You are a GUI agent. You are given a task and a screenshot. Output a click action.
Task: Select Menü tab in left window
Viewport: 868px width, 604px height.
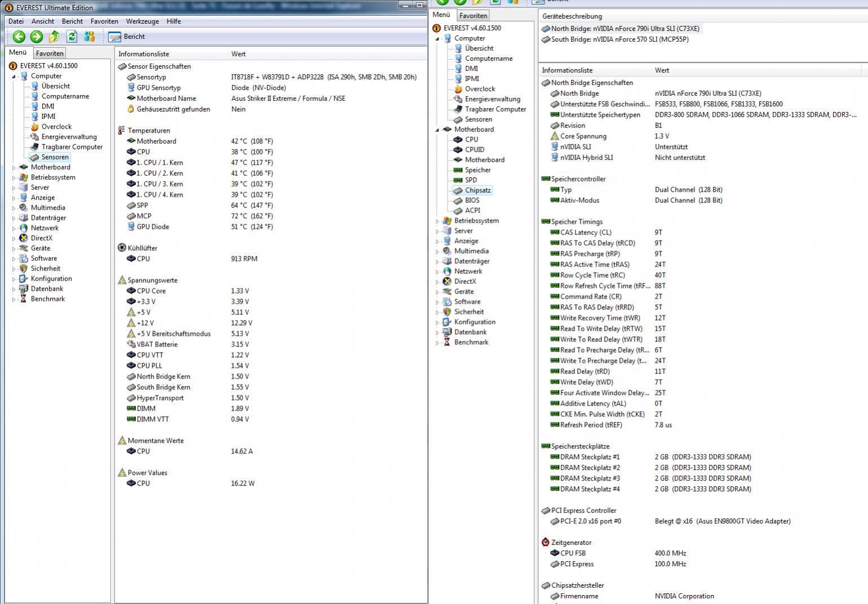point(17,52)
